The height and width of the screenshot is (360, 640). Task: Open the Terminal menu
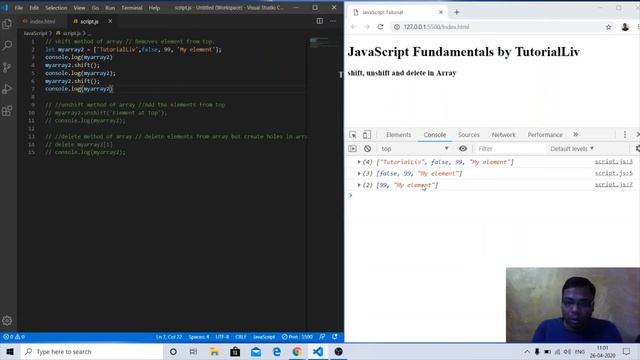coord(131,8)
